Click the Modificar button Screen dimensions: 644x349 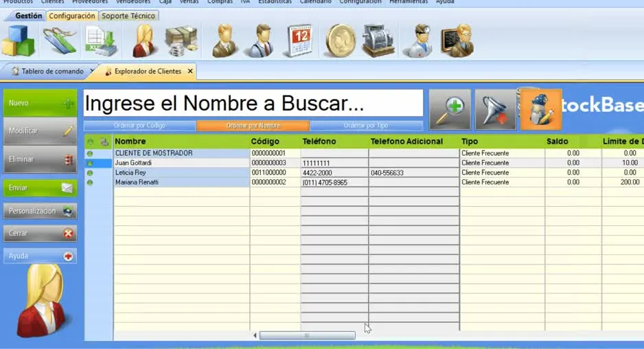click(40, 131)
